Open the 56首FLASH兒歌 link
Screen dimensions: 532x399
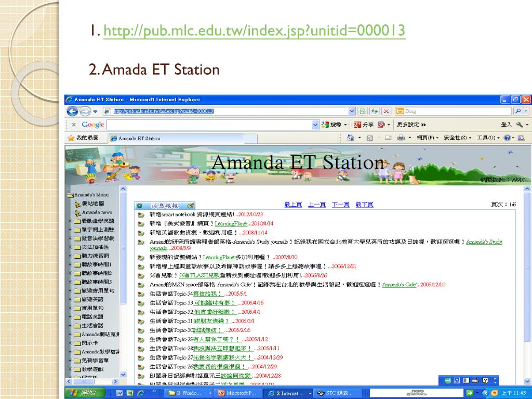pos(199,275)
